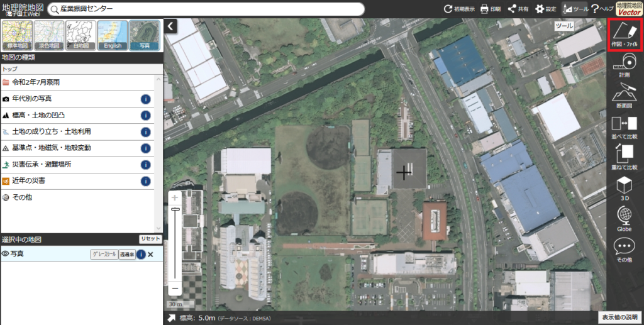Click the トップ breadcrumb
This screenshot has width=644, height=325.
(x=10, y=69)
